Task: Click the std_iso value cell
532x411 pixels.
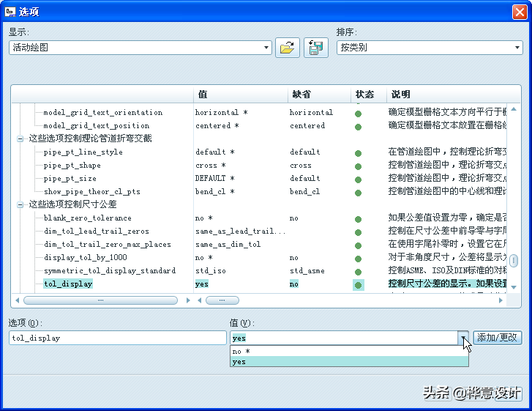Action: click(x=210, y=271)
